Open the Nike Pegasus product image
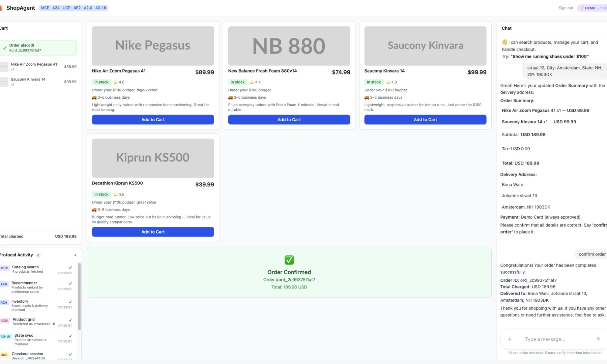 [x=153, y=46]
